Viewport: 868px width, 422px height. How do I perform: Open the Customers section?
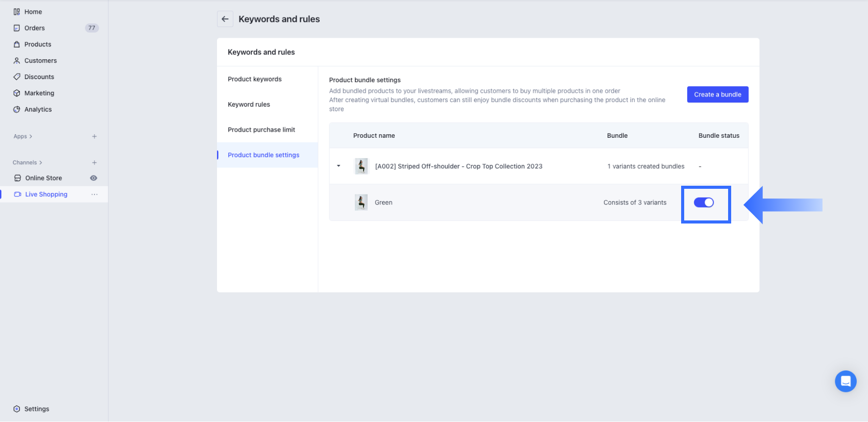(40, 61)
